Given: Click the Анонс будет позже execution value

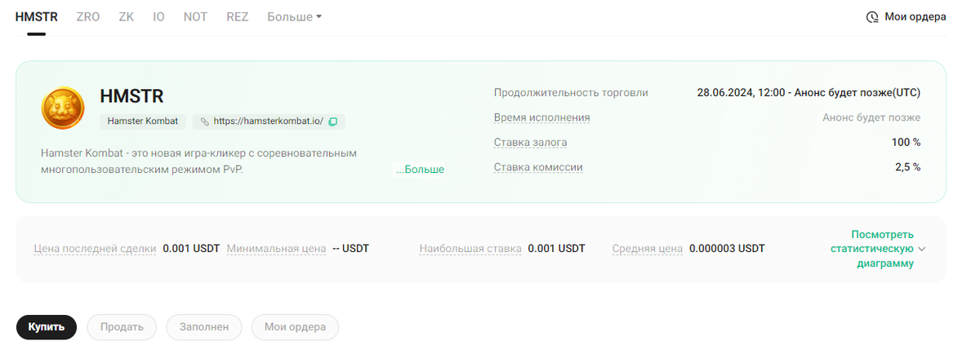Looking at the screenshot, I should (x=871, y=117).
